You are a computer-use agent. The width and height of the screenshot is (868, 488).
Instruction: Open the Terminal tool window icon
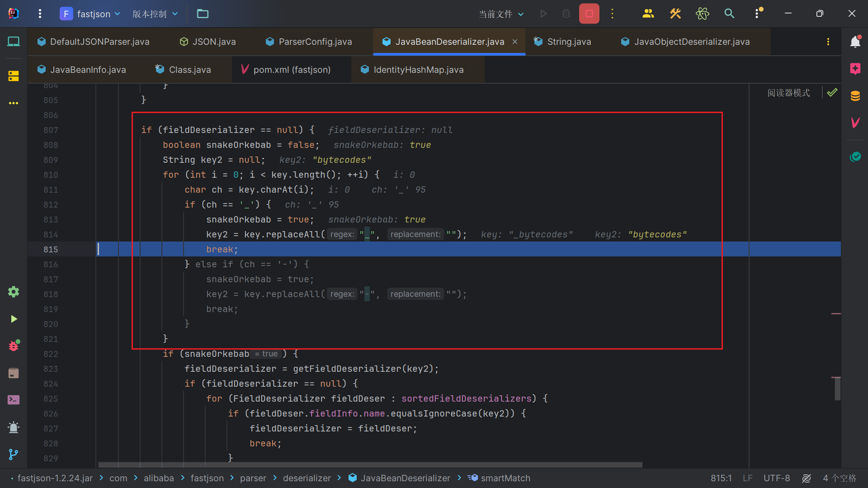(14, 400)
